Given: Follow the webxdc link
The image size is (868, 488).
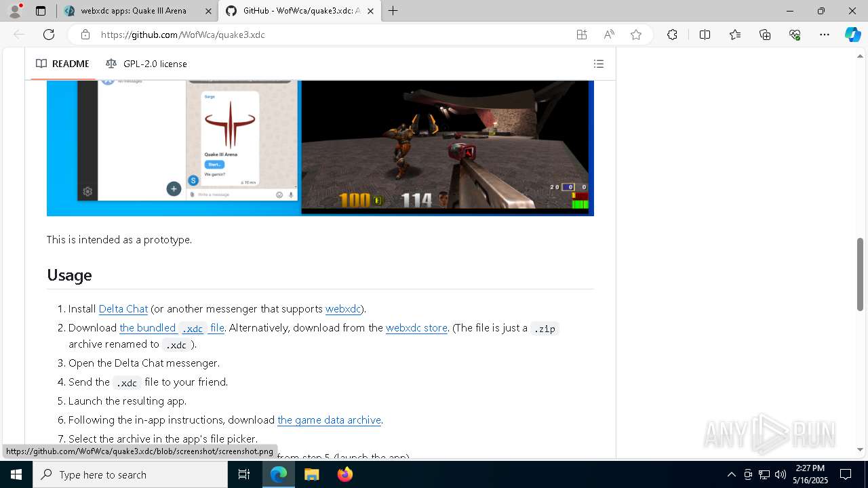Looking at the screenshot, I should [x=343, y=308].
